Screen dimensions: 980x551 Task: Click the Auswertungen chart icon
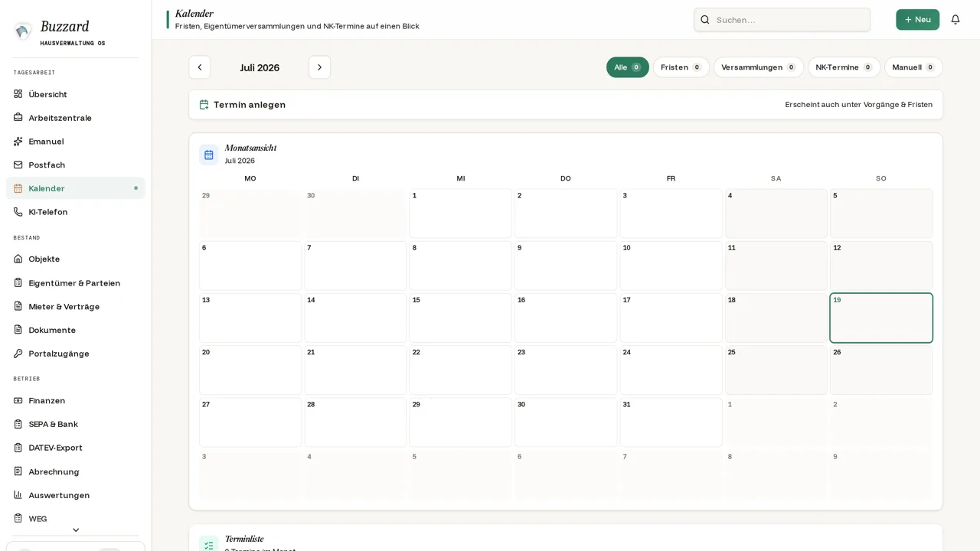click(18, 495)
